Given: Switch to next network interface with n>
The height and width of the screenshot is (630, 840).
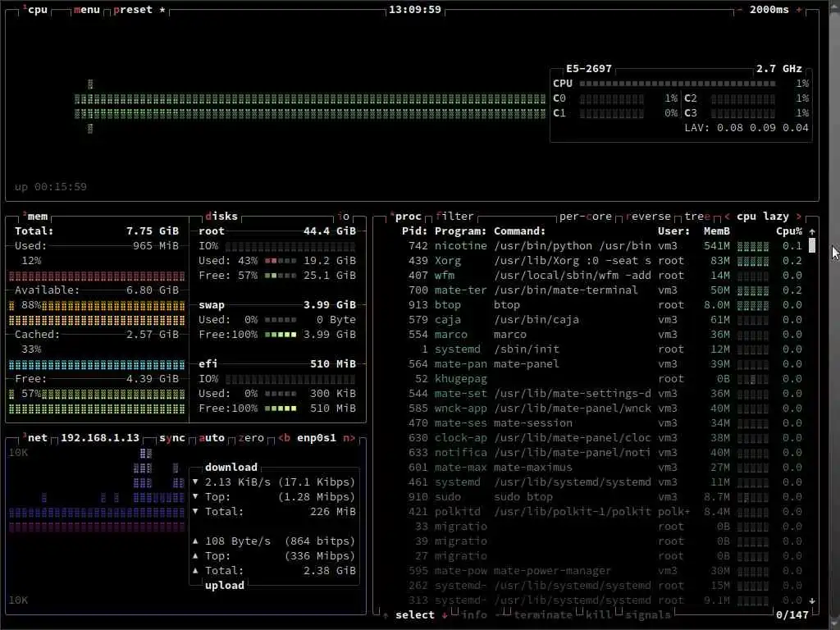Looking at the screenshot, I should [x=349, y=438].
